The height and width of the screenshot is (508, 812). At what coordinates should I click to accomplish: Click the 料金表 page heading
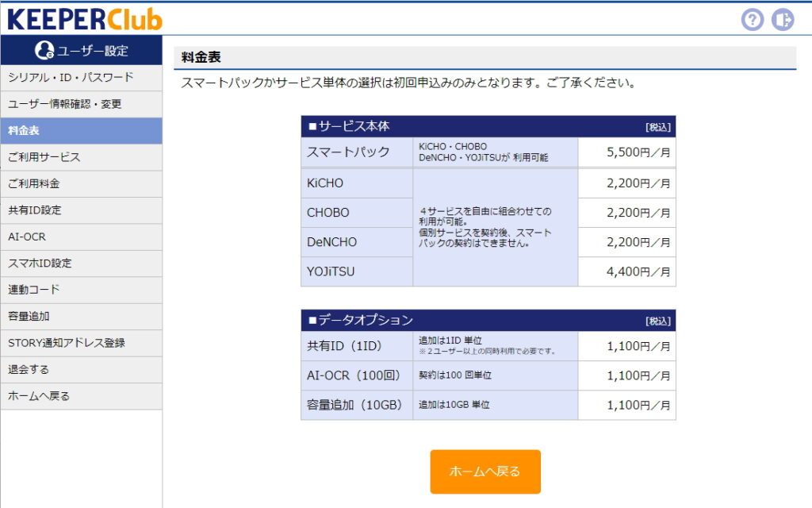click(201, 57)
